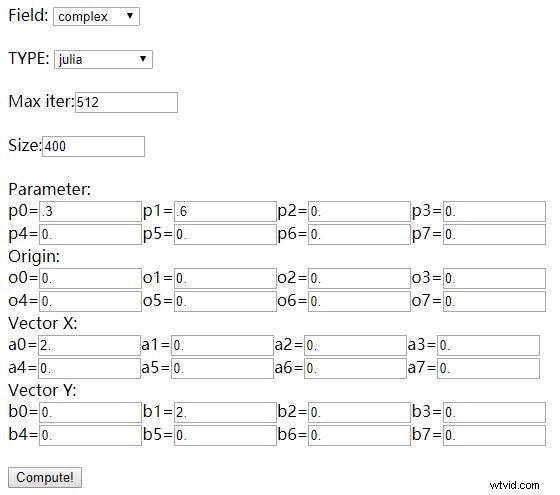Select the o6 origin input box
Viewport: 560px width, 495px height.
(360, 301)
